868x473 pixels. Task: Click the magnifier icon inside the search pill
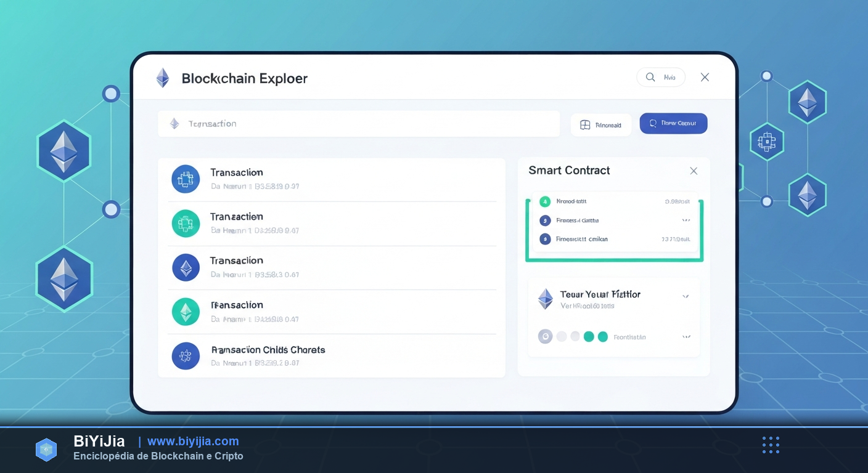tap(650, 77)
